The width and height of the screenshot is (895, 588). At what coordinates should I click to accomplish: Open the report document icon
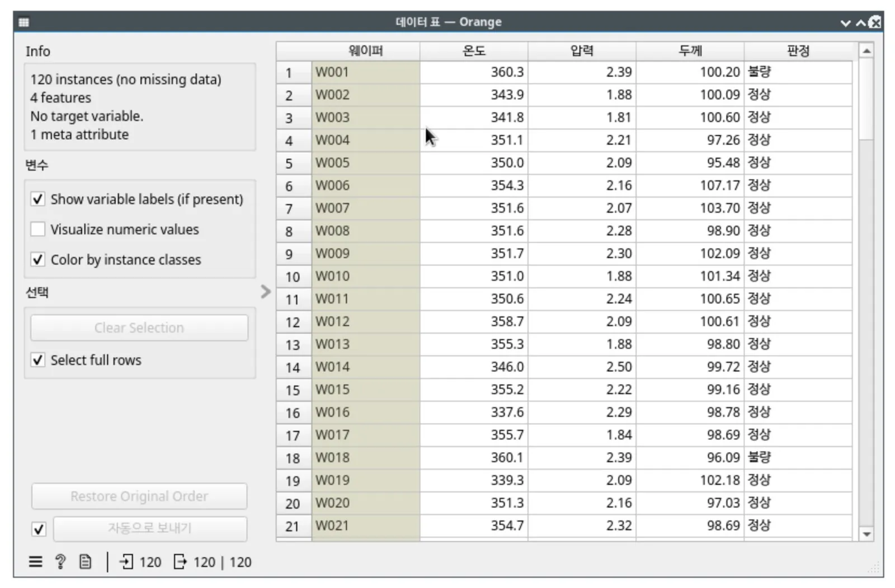tap(85, 562)
